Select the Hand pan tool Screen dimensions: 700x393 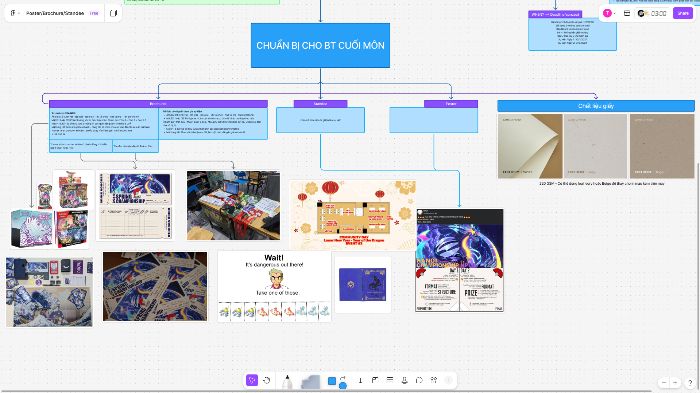(267, 380)
